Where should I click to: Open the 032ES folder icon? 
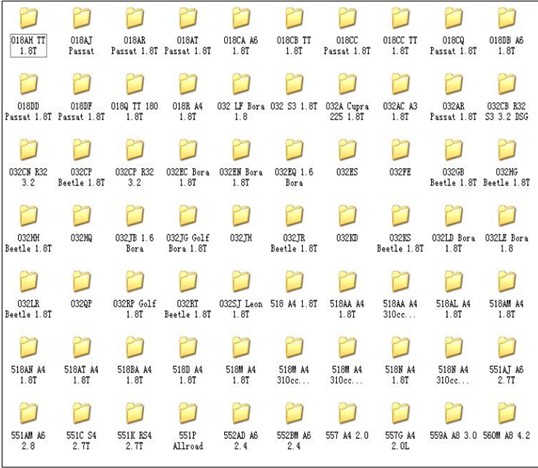pos(347,150)
